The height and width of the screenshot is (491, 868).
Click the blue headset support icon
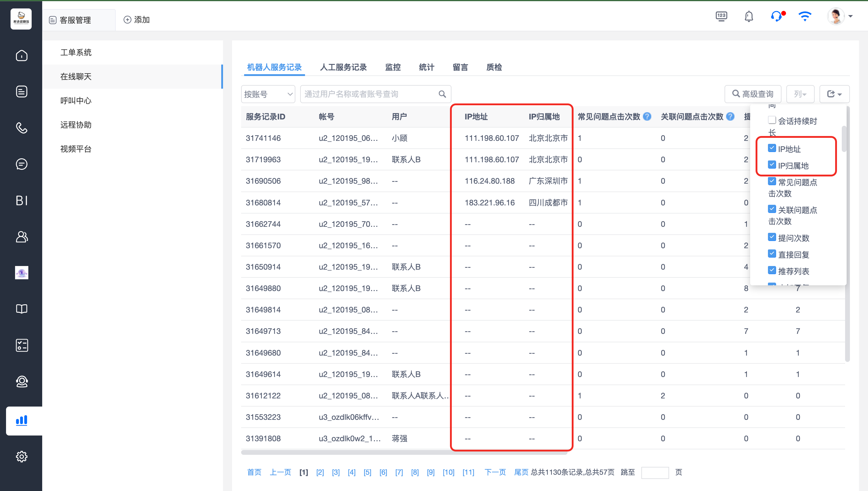pyautogui.click(x=776, y=16)
